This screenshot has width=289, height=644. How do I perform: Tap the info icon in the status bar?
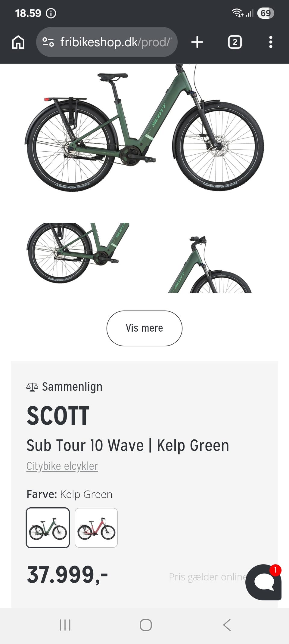(x=51, y=13)
